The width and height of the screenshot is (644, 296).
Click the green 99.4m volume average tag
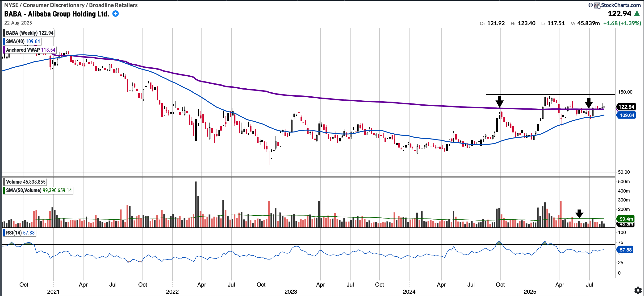click(626, 219)
